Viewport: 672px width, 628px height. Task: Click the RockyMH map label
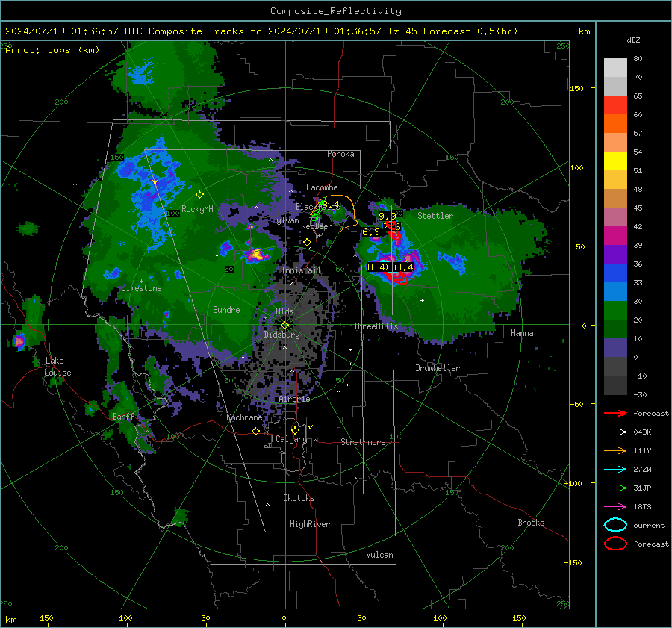click(x=197, y=209)
